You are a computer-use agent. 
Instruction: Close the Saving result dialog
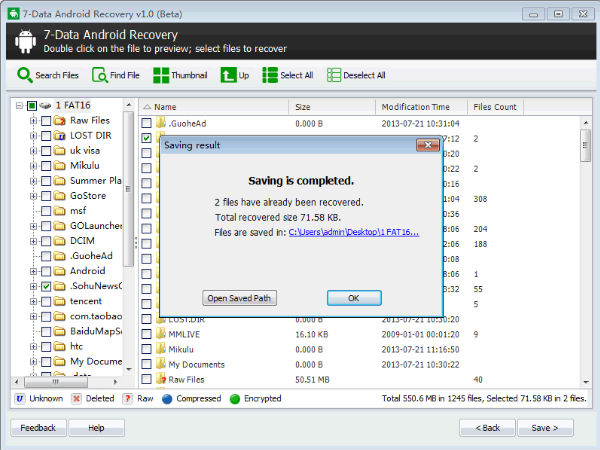click(x=428, y=145)
